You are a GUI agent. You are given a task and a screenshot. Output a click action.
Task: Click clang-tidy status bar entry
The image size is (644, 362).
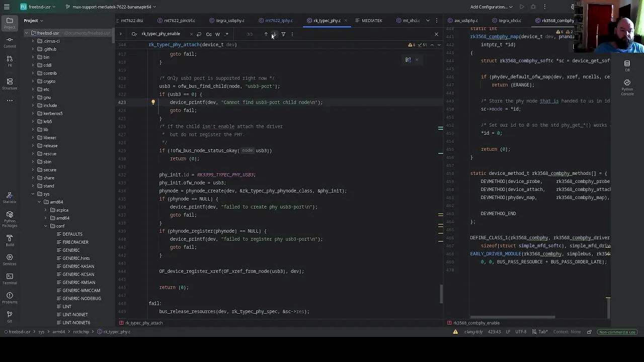click(x=473, y=332)
